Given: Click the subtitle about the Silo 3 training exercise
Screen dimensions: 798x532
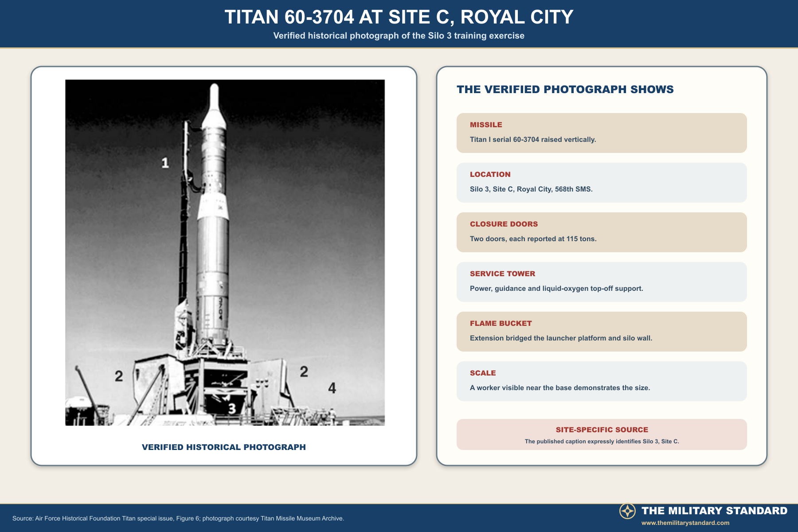Looking at the screenshot, I should pos(399,36).
